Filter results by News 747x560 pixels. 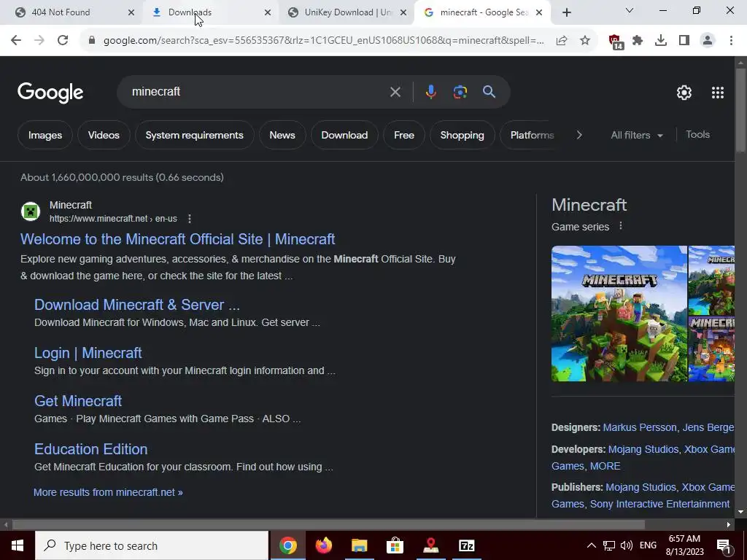click(x=282, y=135)
